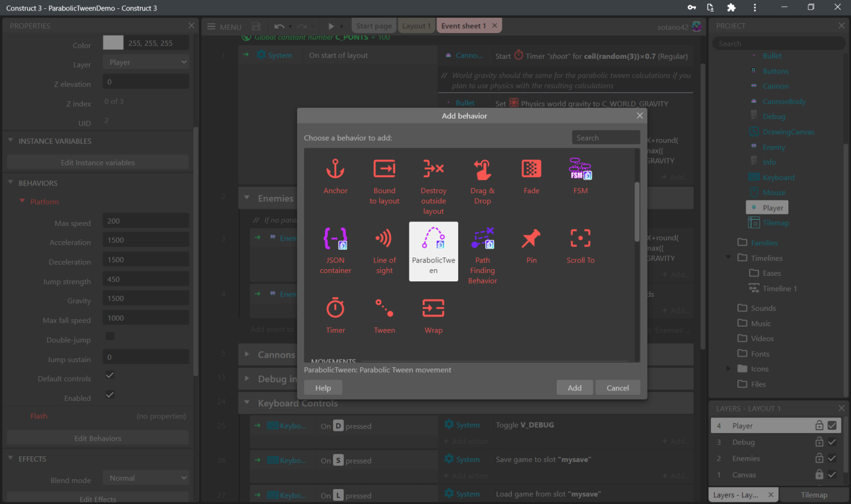The width and height of the screenshot is (851, 504).
Task: Click the Add button in dialog
Action: 575,388
